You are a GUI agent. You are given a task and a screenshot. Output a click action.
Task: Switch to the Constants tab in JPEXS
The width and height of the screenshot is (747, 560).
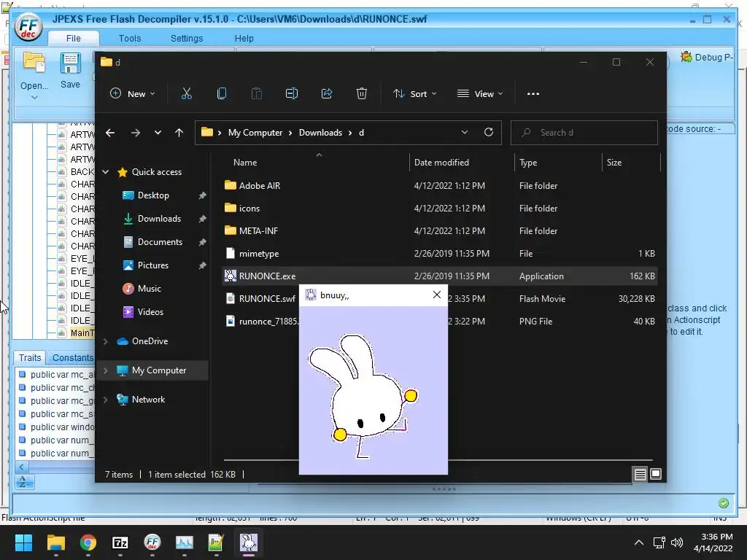(x=72, y=357)
